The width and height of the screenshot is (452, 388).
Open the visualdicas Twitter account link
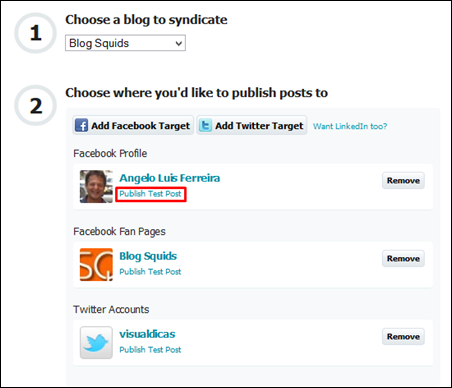click(x=147, y=334)
